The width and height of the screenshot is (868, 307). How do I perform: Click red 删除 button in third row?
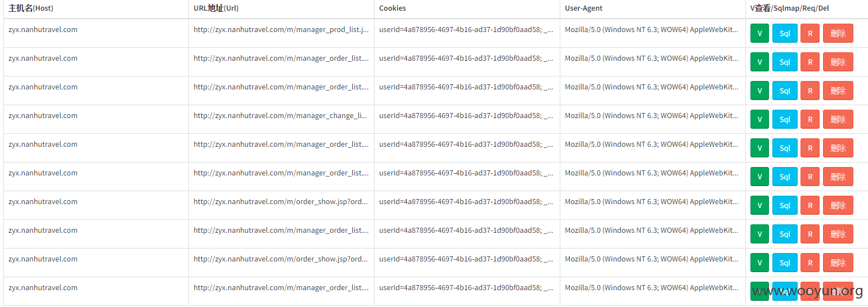click(838, 91)
